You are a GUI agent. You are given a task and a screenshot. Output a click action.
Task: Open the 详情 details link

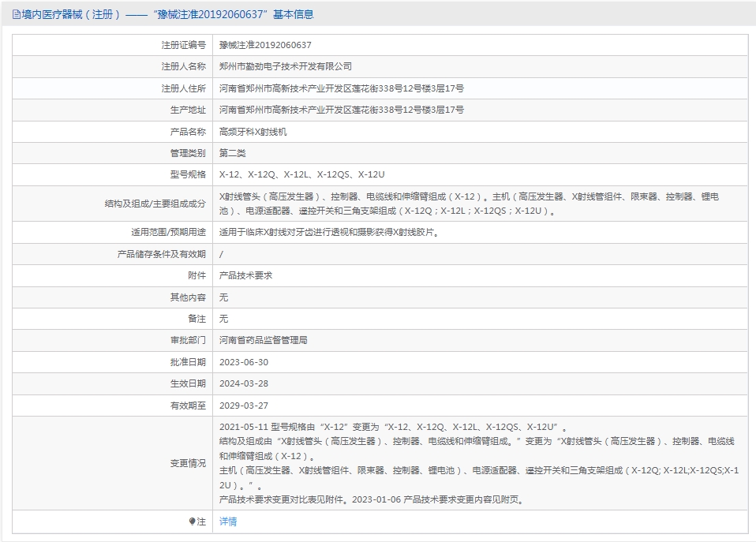pyautogui.click(x=228, y=521)
